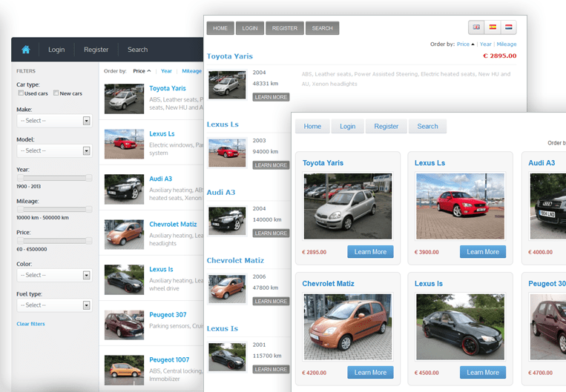Screen dimensions: 566x392
Task: Click Toyota Yaris thumbnail in left list
Action: [x=124, y=99]
